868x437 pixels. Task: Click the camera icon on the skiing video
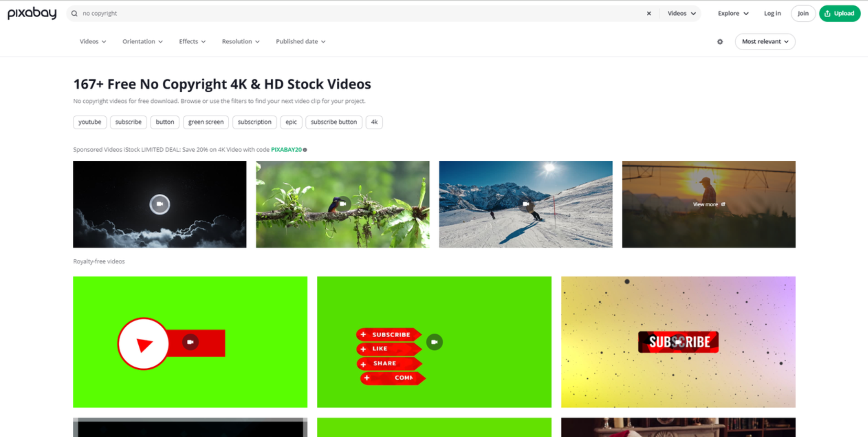(x=525, y=204)
